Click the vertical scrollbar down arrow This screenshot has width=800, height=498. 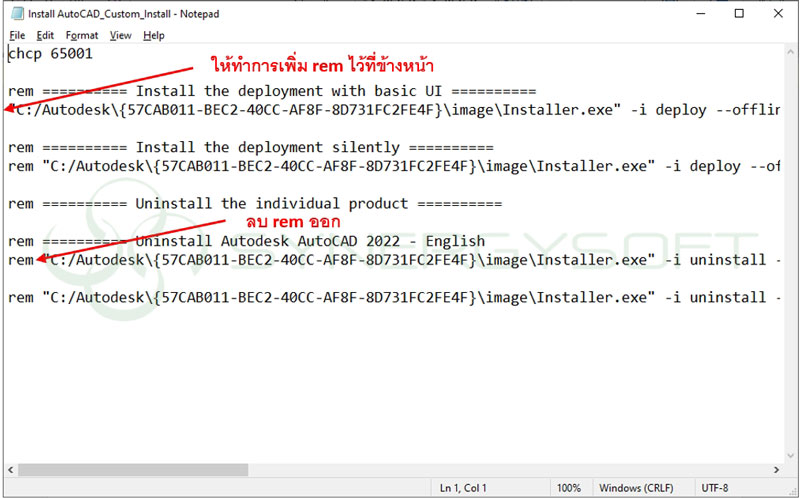click(790, 456)
